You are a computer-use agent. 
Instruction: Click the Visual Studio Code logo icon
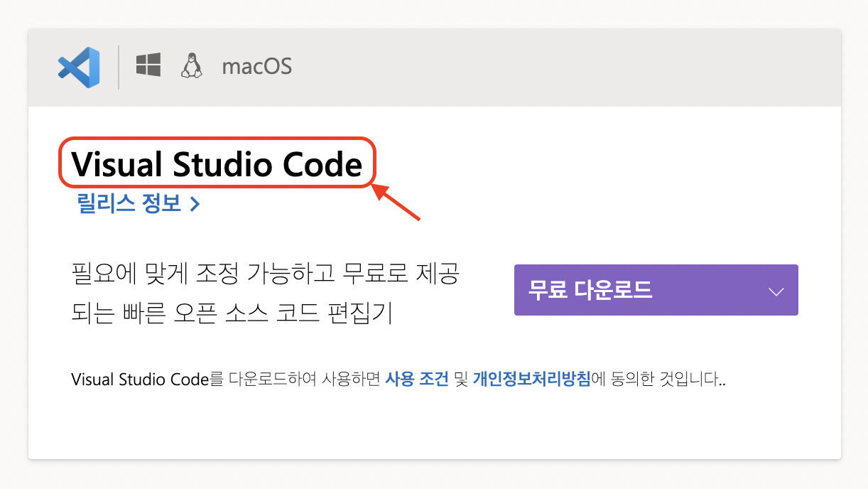click(79, 67)
